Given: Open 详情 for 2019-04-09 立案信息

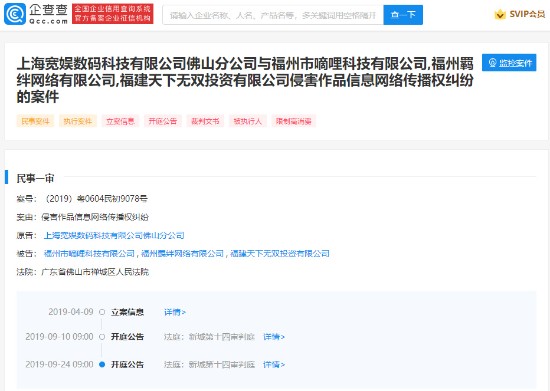Looking at the screenshot, I should point(175,312).
